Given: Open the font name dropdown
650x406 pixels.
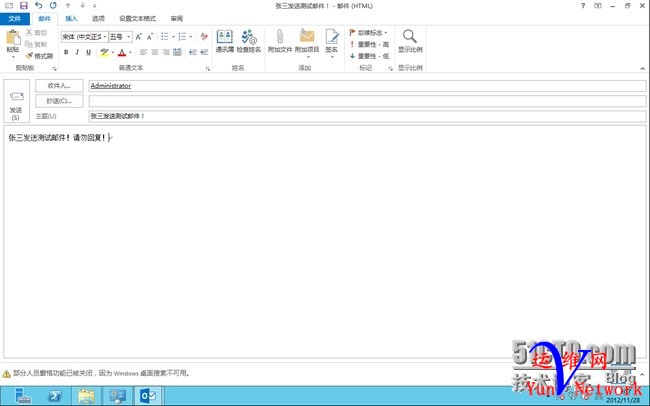Looking at the screenshot, I should coord(105,37).
